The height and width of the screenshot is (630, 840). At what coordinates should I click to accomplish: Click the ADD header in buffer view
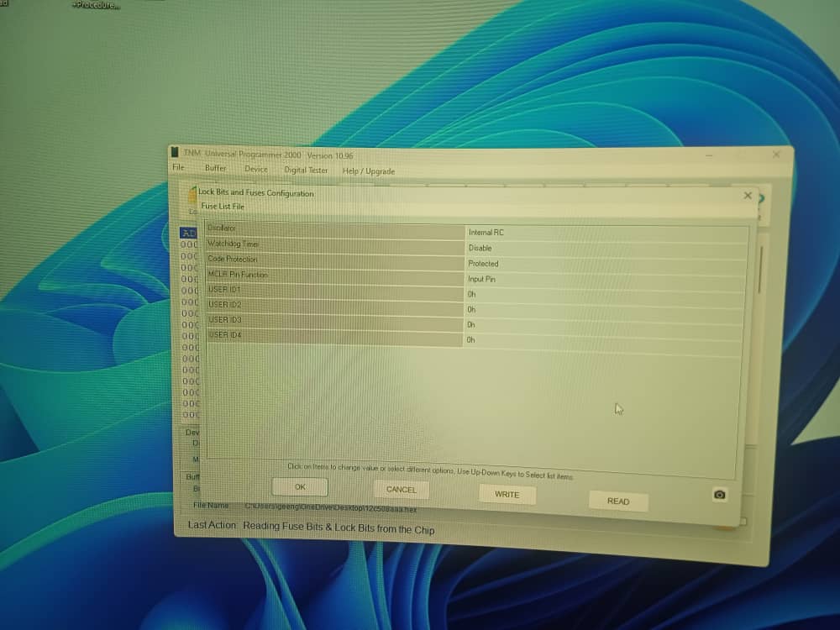[188, 233]
